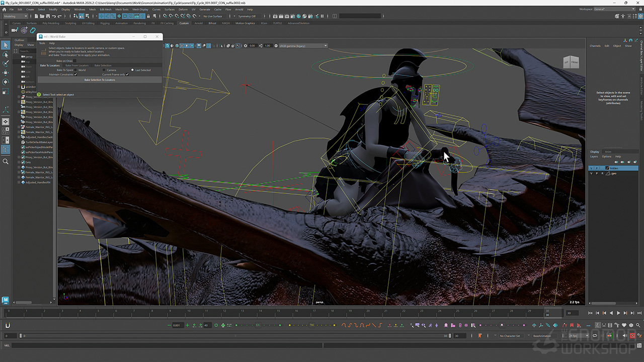644x362 pixels.
Task: Switch to Bake From Locators tab
Action: pos(76,65)
